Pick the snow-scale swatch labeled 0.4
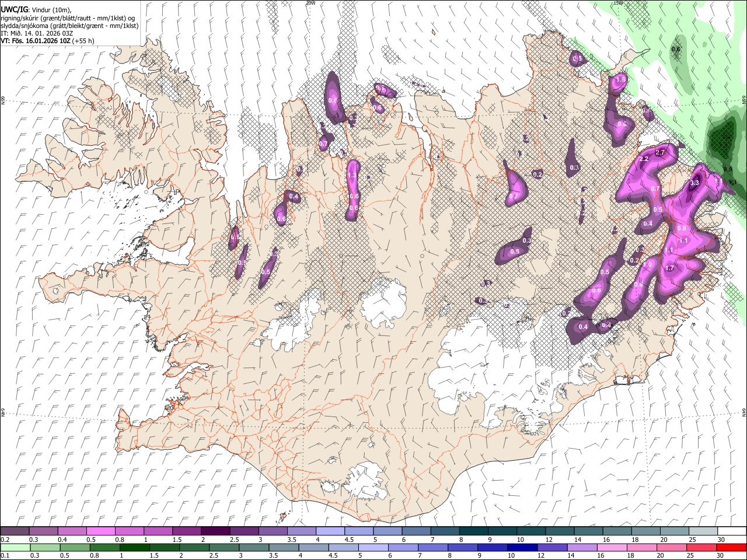The height and width of the screenshot is (560, 747). click(72, 531)
